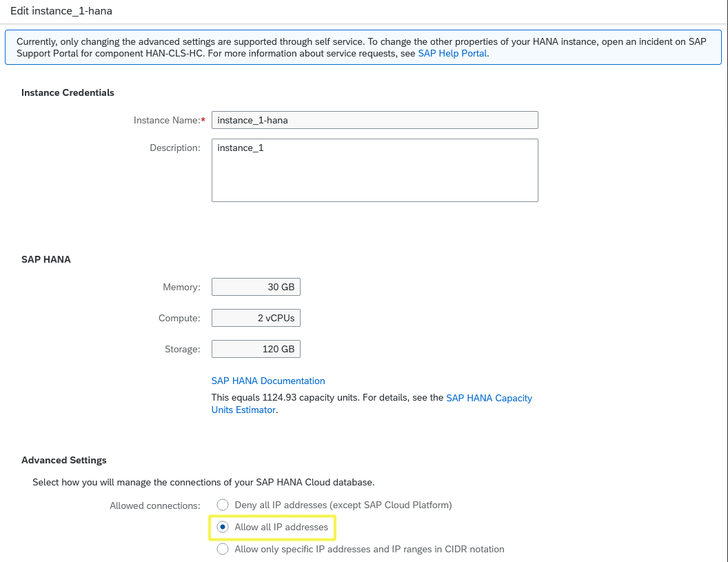This screenshot has width=728, height=562.
Task: Click the Edit instance_1-hana dialog title
Action: click(x=61, y=11)
